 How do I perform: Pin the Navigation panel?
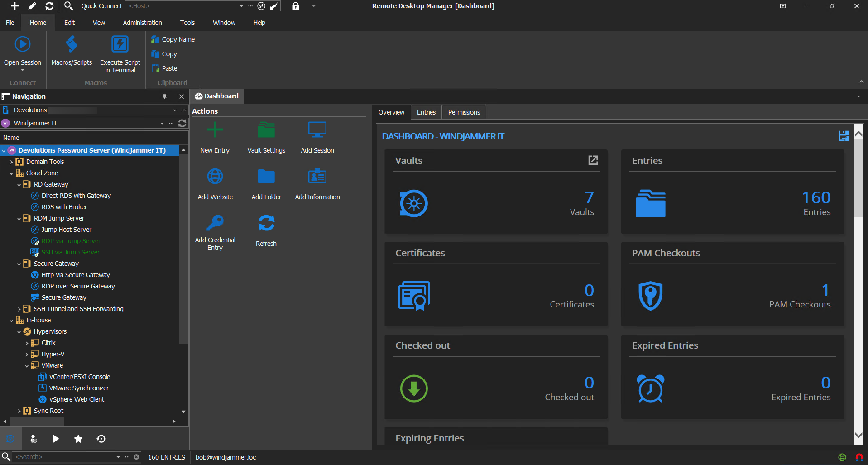point(165,96)
